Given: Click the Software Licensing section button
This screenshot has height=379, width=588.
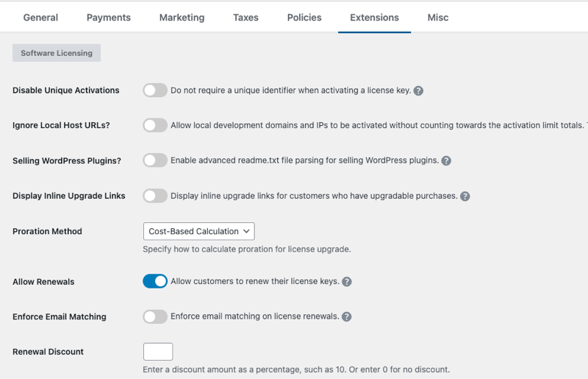Looking at the screenshot, I should click(57, 53).
